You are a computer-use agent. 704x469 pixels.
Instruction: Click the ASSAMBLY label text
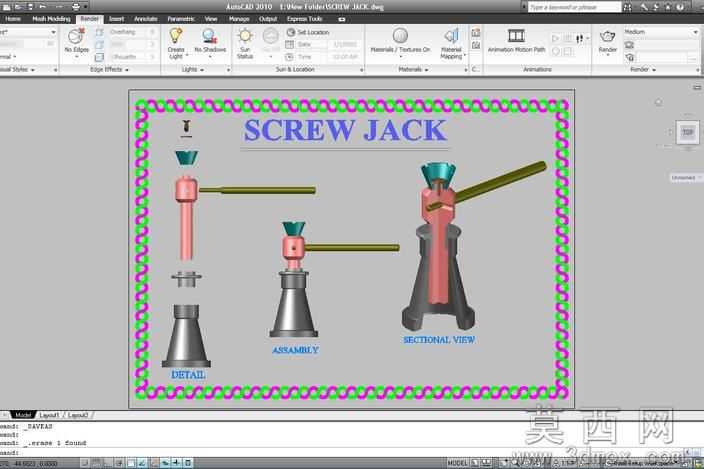pyautogui.click(x=295, y=350)
